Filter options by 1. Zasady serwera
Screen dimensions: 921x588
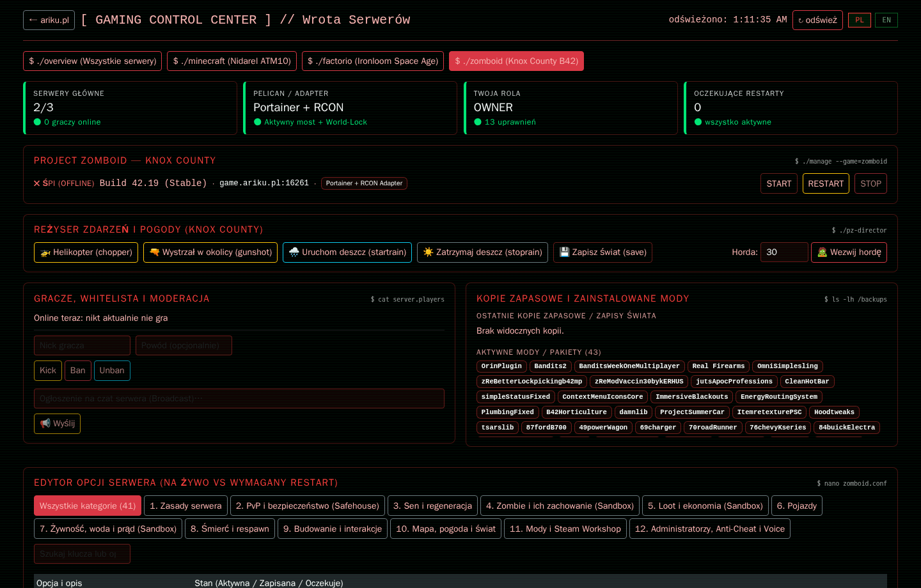(x=185, y=506)
